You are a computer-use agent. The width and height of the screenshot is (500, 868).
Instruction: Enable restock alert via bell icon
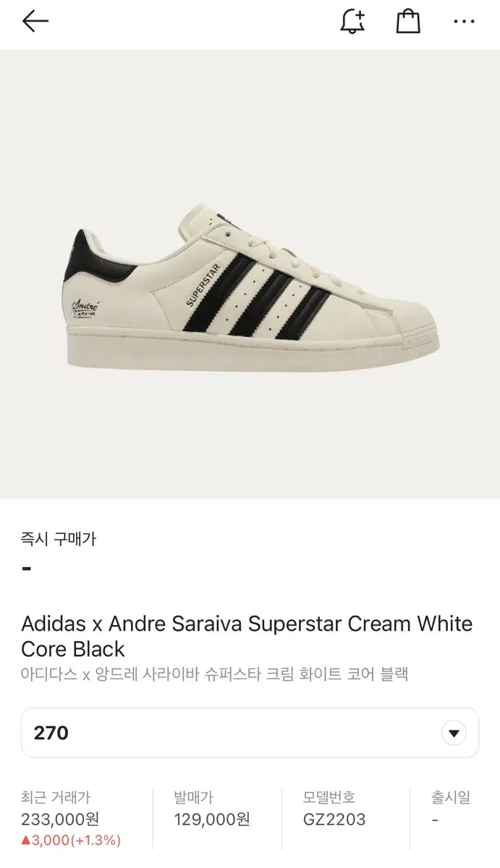tap(352, 21)
